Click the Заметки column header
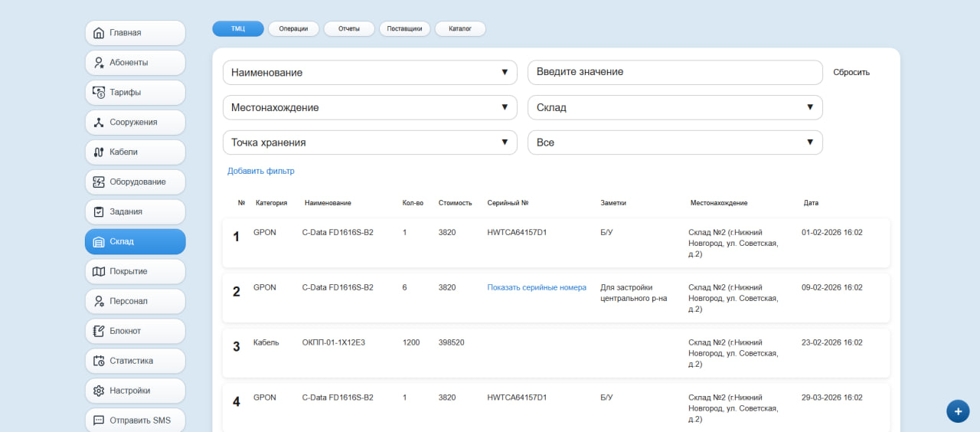This screenshot has width=980, height=432. (613, 204)
